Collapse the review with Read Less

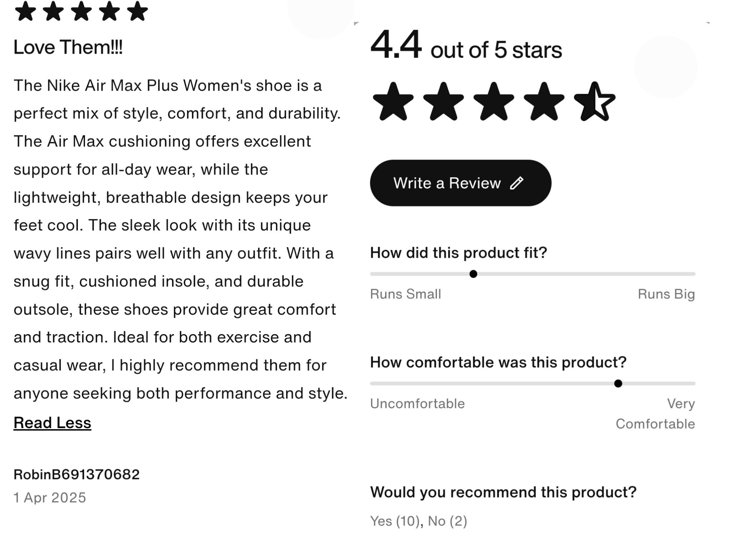(52, 423)
